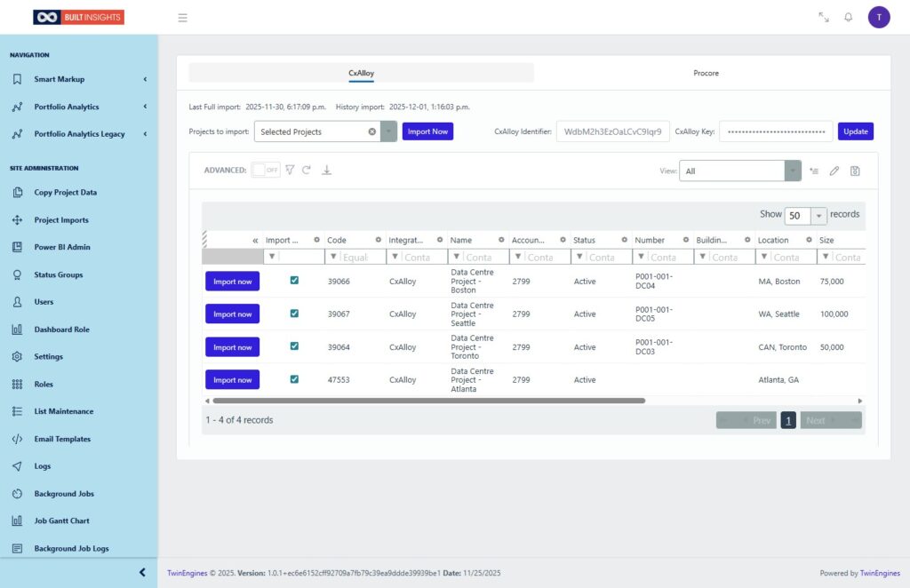Uncheck import checkbox for Boston project
The height and width of the screenshot is (588, 910).
[x=294, y=281]
